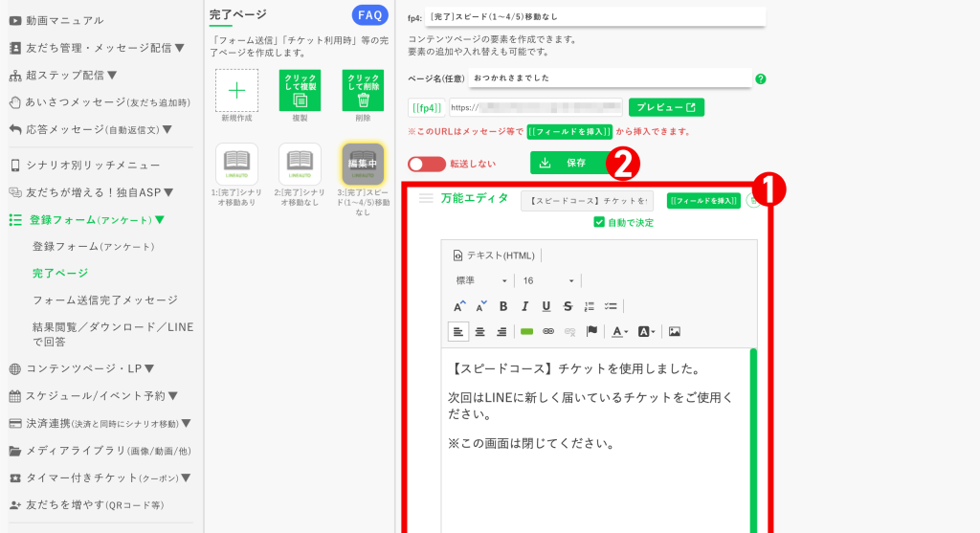Click フィールドを挿入 button beside 万能エディタ
This screenshot has width=980, height=533.
tap(703, 201)
